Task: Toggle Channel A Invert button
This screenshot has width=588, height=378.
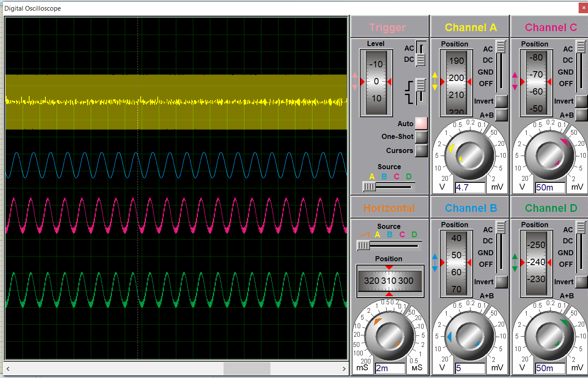Action: [502, 101]
